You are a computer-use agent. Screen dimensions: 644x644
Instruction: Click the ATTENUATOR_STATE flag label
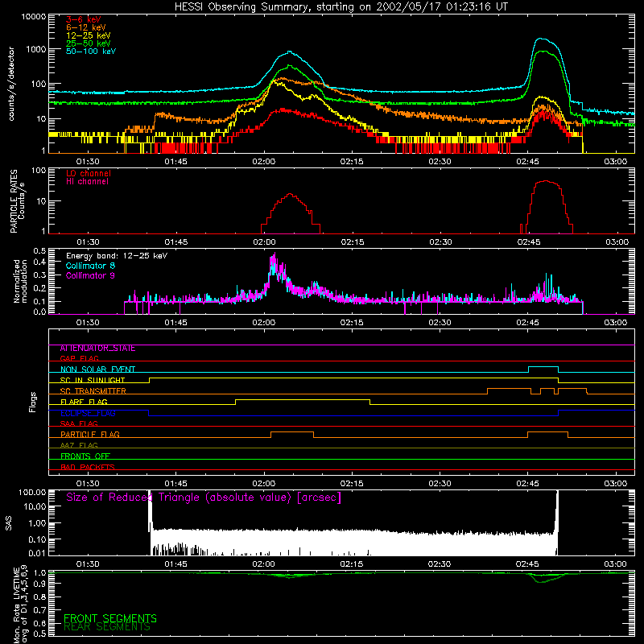click(x=97, y=349)
